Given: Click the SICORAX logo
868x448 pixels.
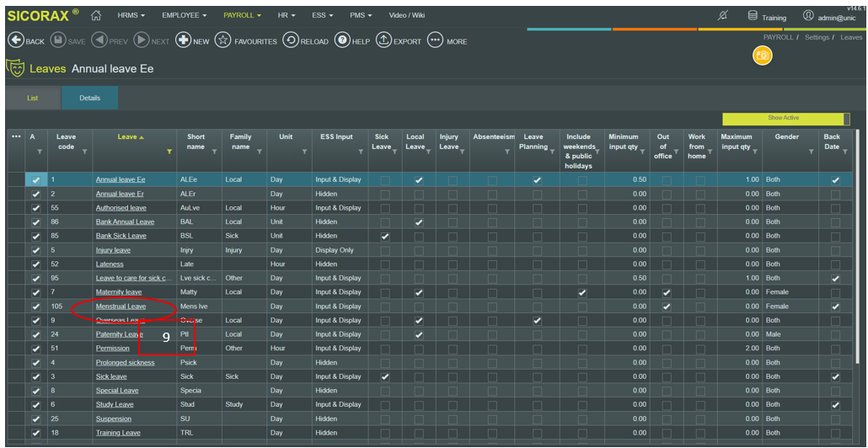Looking at the screenshot, I should pyautogui.click(x=43, y=15).
